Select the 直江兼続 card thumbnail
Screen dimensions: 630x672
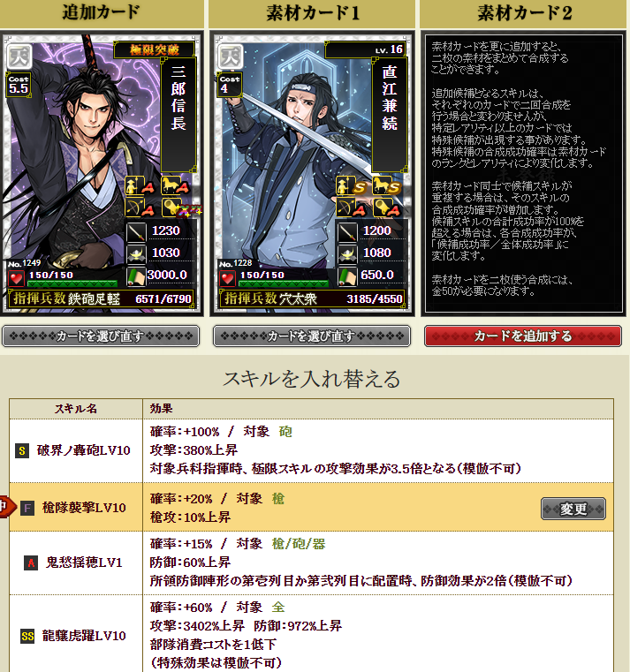(x=312, y=173)
